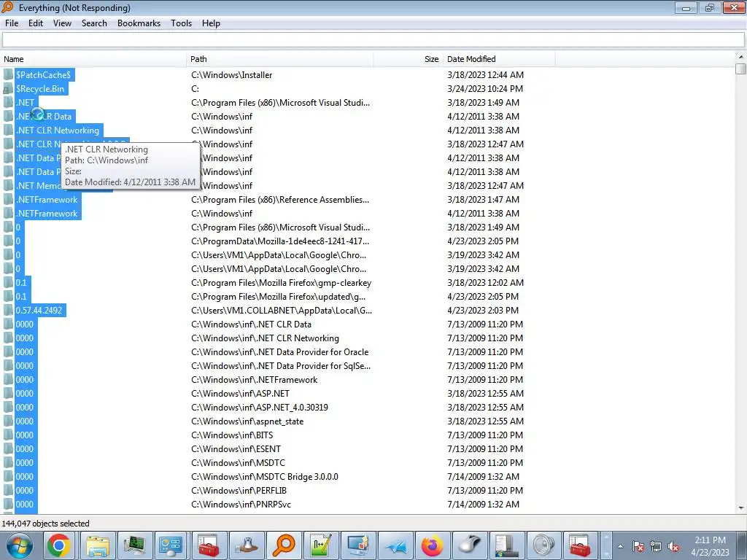Click path C:\Windows\inf\ESENT
747x560 pixels.
(x=236, y=448)
